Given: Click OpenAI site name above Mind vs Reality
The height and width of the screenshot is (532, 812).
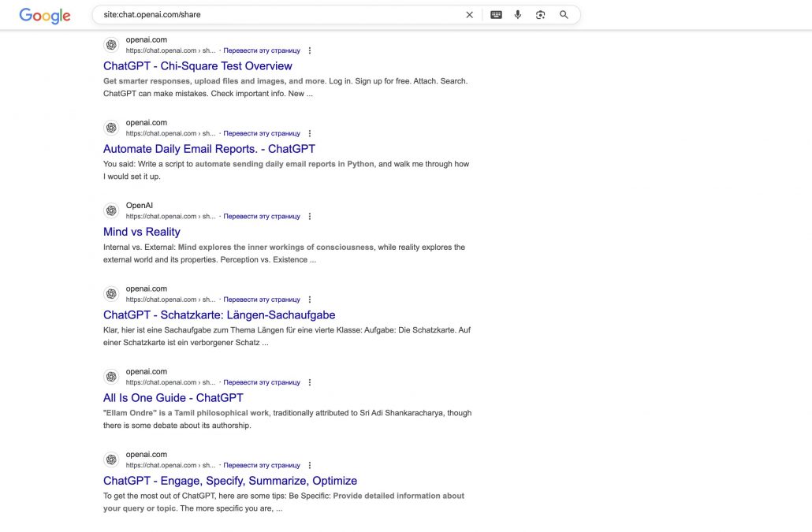Looking at the screenshot, I should point(140,206).
